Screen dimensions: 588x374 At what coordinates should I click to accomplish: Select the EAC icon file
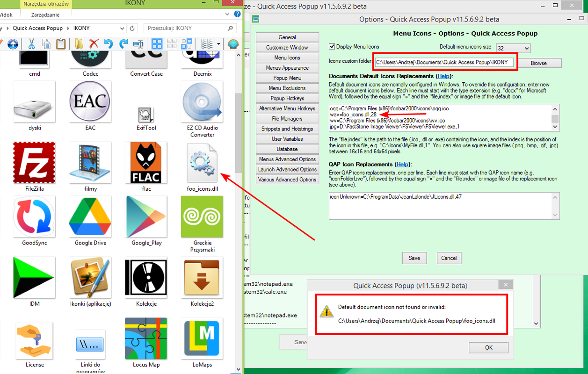90,106
